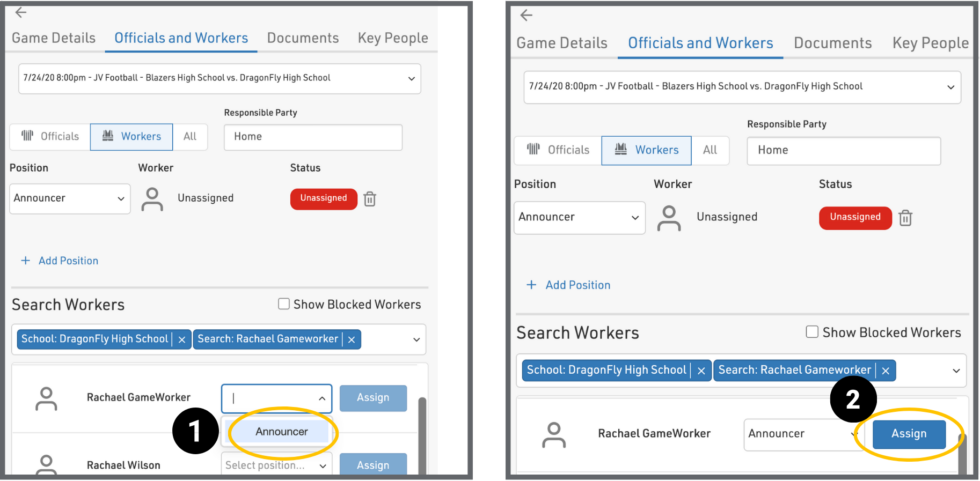The width and height of the screenshot is (980, 481).
Task: Open Rachael Wilson's Select position dropdown
Action: pyautogui.click(x=276, y=465)
